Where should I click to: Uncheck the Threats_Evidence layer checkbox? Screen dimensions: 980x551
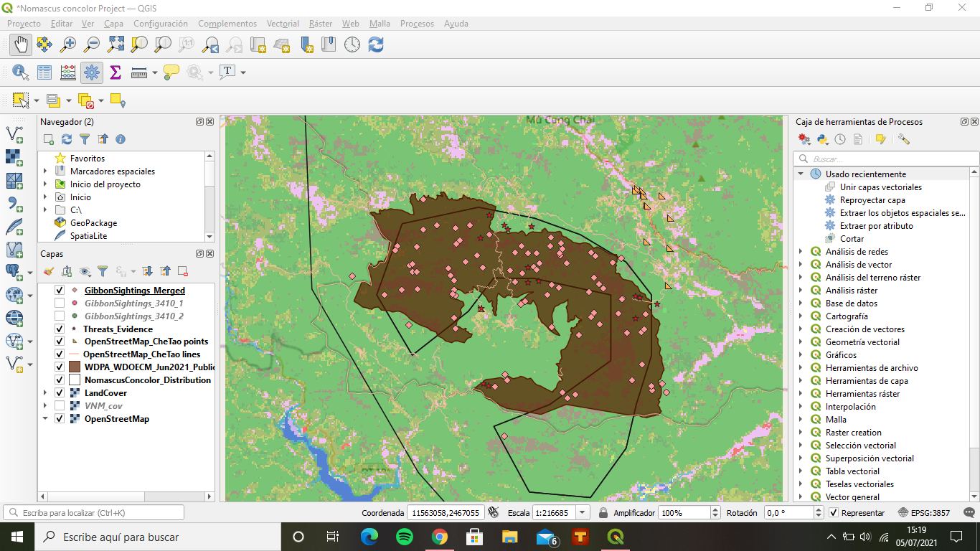(60, 329)
